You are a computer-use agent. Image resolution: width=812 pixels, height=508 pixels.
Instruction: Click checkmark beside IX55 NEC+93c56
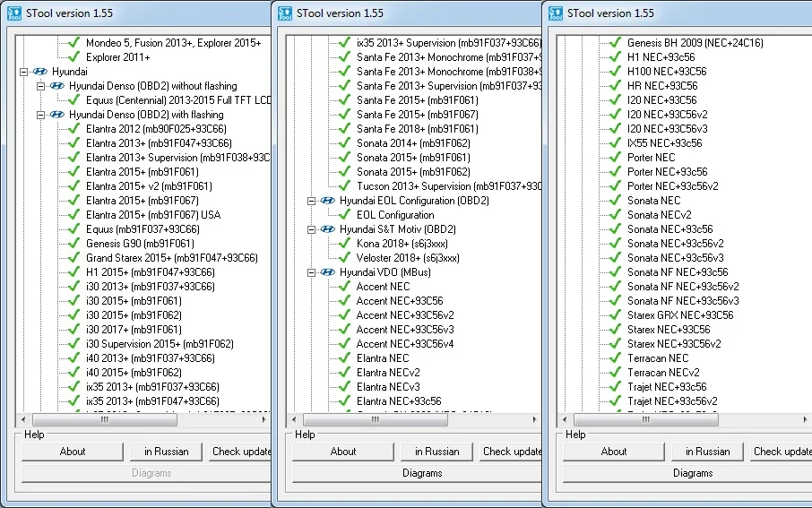615,143
